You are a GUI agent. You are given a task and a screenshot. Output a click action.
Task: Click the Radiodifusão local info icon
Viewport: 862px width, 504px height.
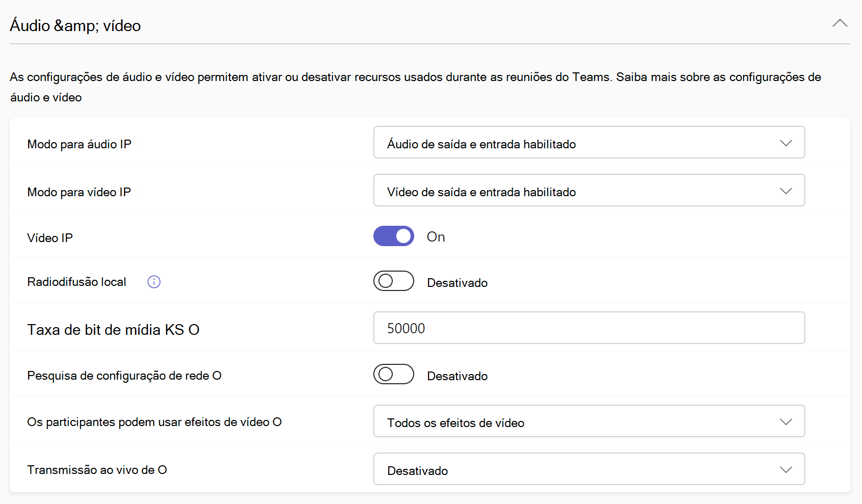[x=154, y=282]
